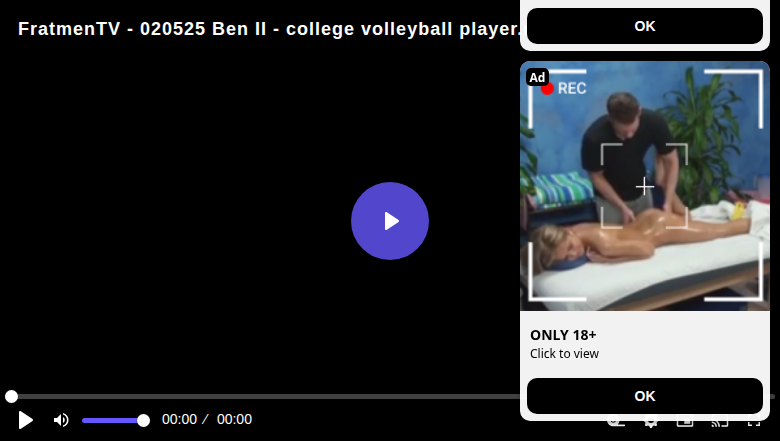The height and width of the screenshot is (441, 780).
Task: Adjust the purple volume slider
Action: 115,421
